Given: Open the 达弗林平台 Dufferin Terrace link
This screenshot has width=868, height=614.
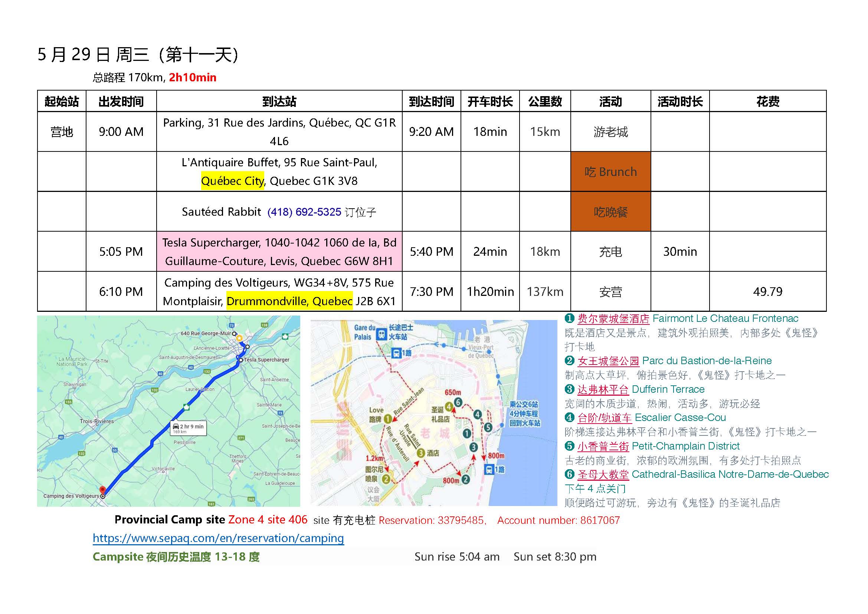Looking at the screenshot, I should click(x=603, y=389).
